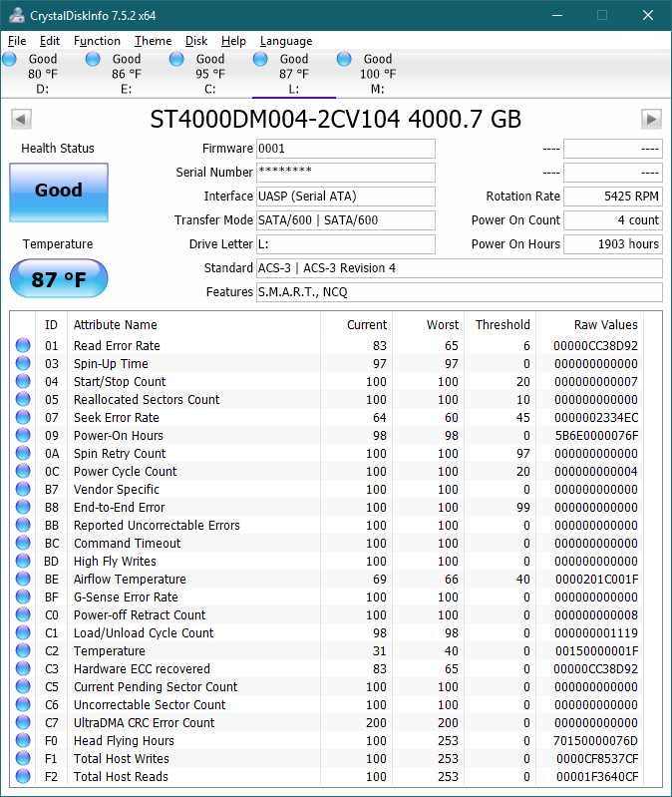The height and width of the screenshot is (797, 672).
Task: Select drive C: status orb
Action: click(177, 60)
